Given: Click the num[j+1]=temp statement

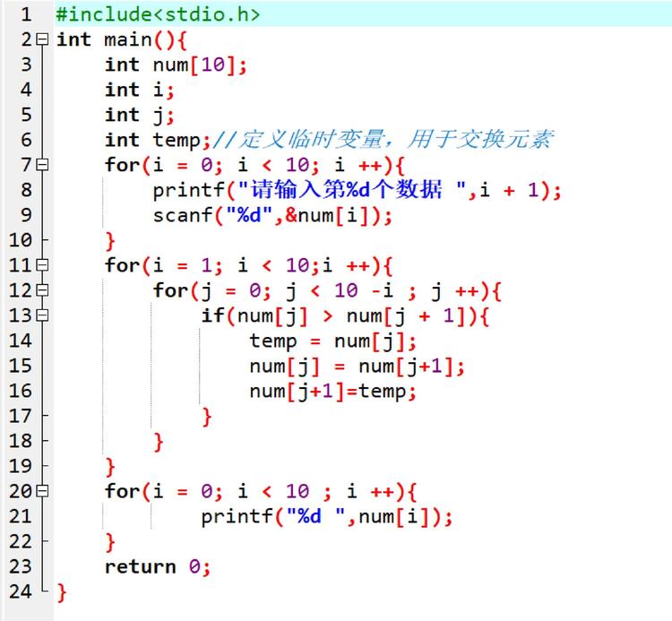Looking at the screenshot, I should click(x=332, y=392).
